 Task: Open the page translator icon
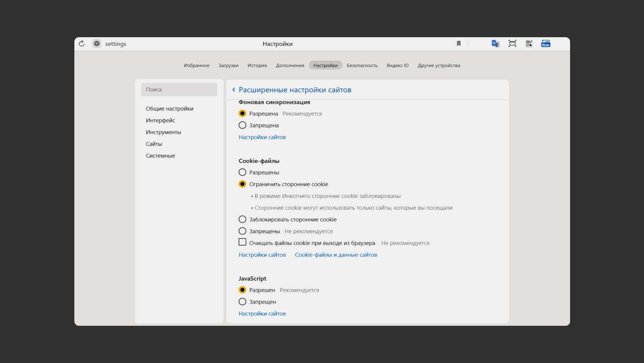pyautogui.click(x=496, y=44)
